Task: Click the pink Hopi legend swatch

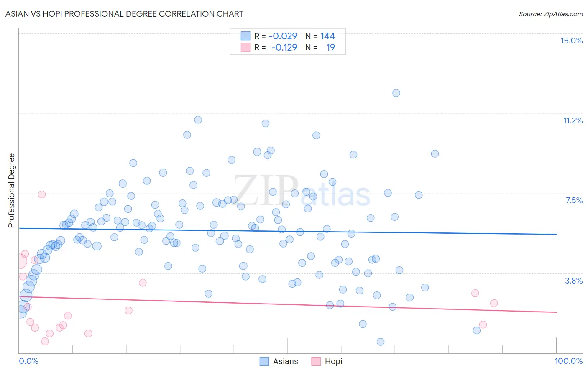Action: 316,361
